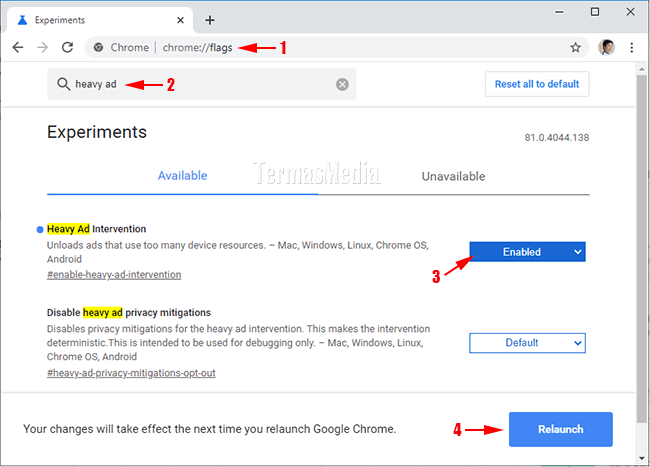Maximize the Chrome window
The width and height of the screenshot is (650, 467).
click(595, 12)
